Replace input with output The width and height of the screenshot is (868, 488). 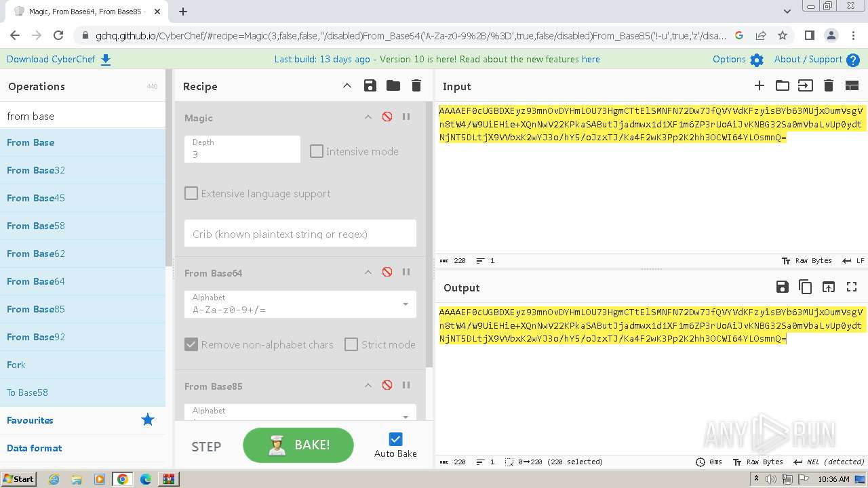pos(829,287)
